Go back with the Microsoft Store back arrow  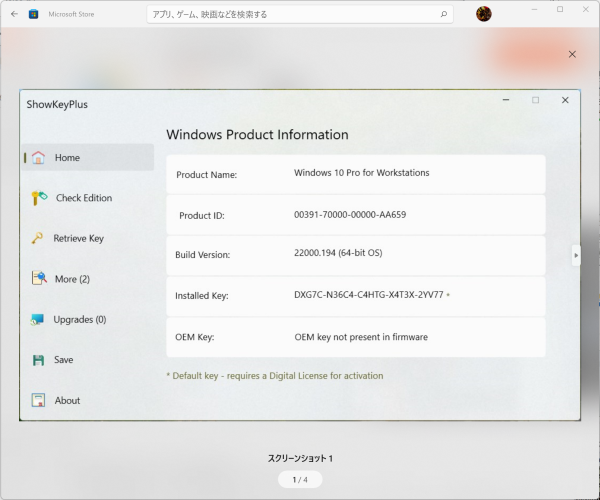(15, 14)
